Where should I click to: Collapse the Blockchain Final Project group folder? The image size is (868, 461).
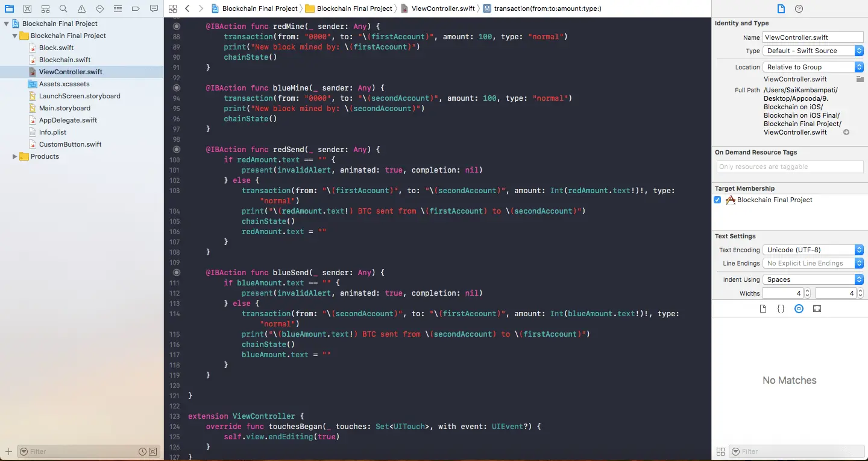click(15, 36)
